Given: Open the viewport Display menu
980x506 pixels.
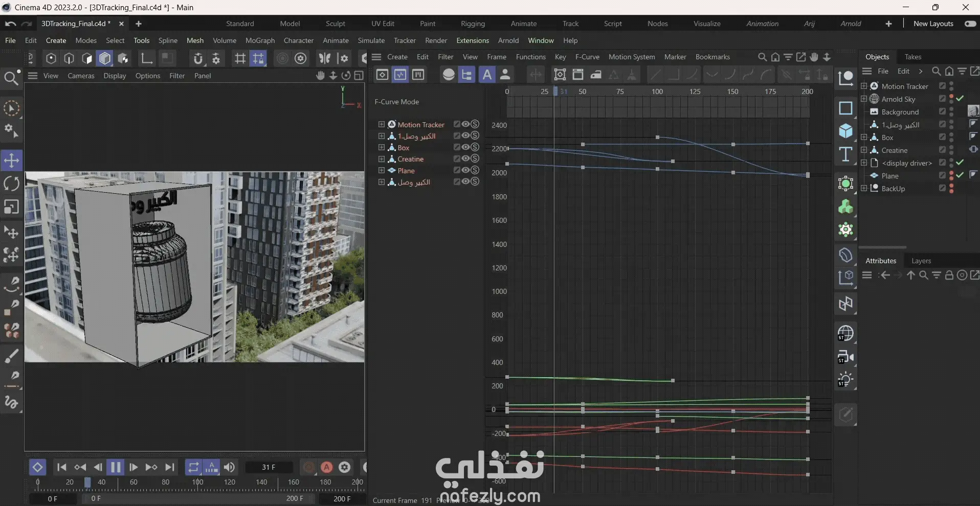Looking at the screenshot, I should [x=115, y=76].
